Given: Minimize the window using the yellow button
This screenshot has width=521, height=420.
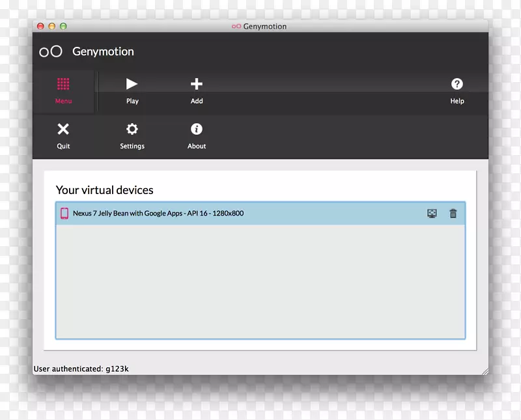Looking at the screenshot, I should click(x=52, y=26).
